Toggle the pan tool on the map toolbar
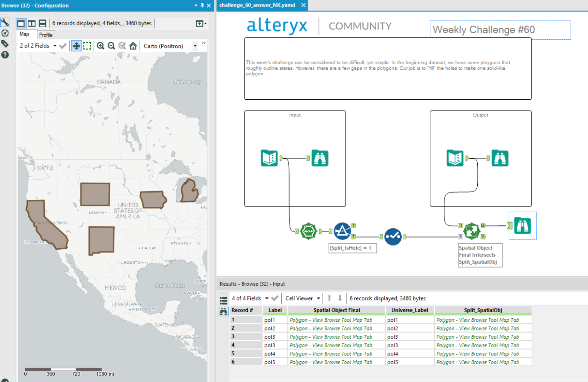 click(x=76, y=46)
